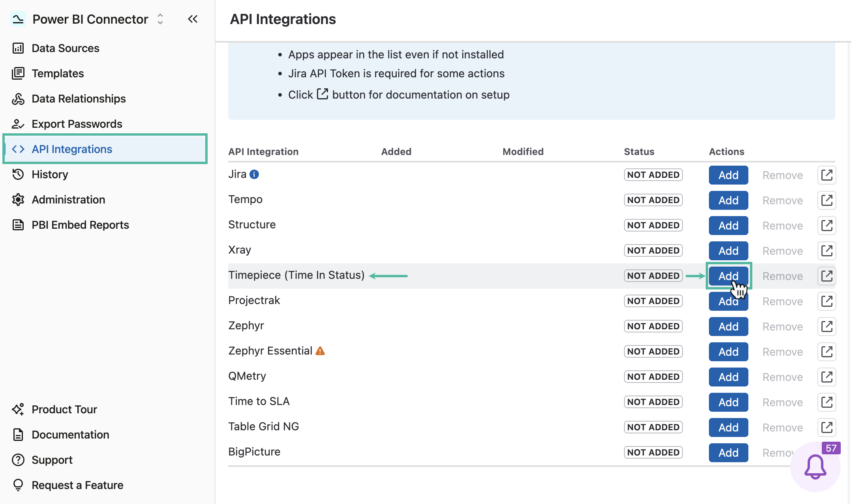Add the Structure integration
The image size is (851, 504).
point(728,226)
